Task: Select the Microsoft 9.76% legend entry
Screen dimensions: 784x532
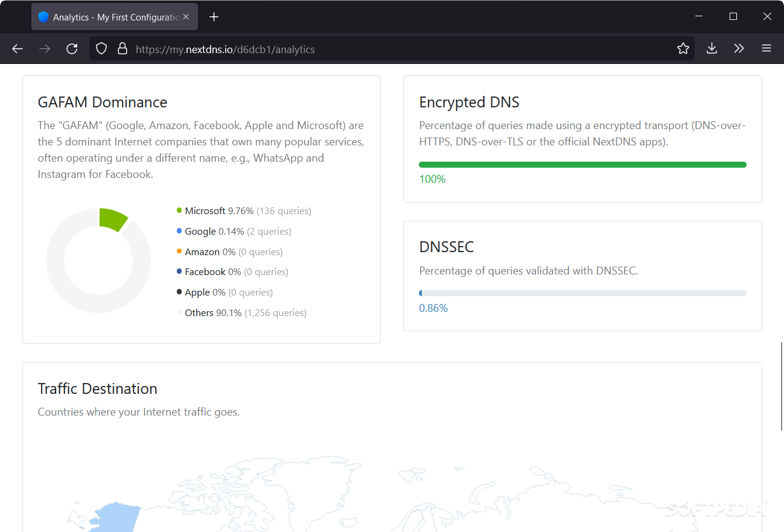Action: 244,211
